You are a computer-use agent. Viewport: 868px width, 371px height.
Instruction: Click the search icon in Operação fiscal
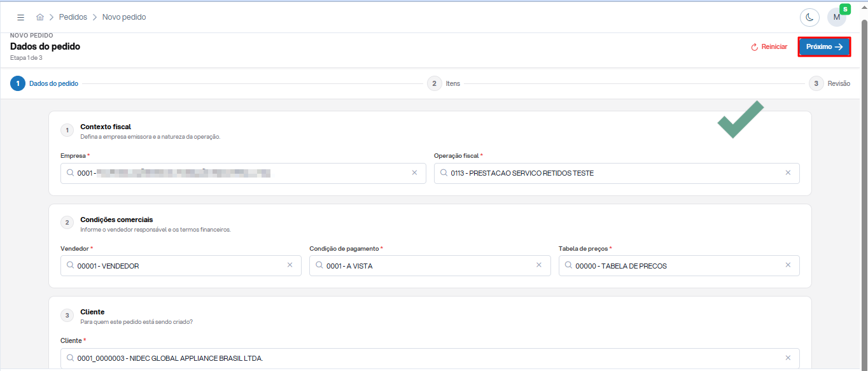click(x=444, y=172)
